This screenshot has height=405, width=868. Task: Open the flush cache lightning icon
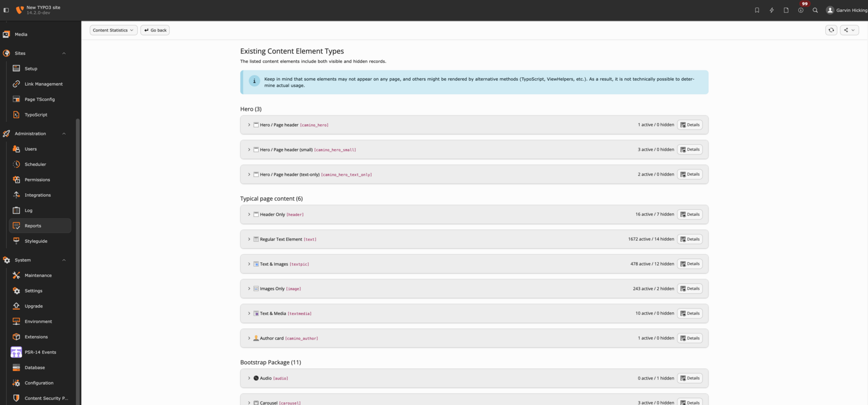[771, 10]
